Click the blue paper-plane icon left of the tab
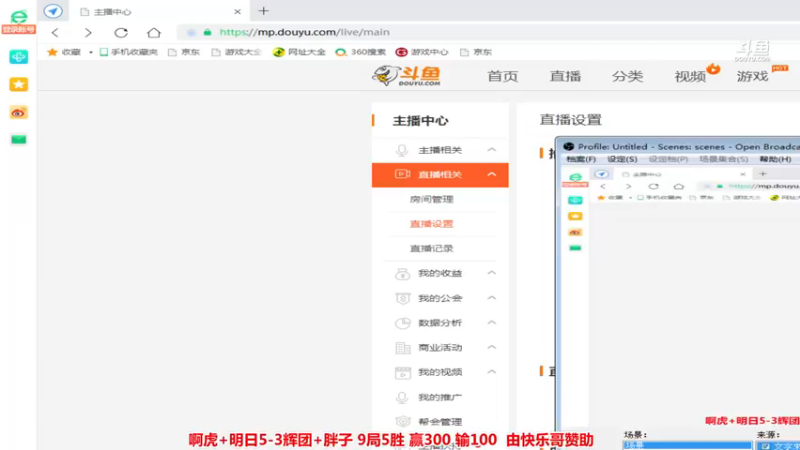 (x=53, y=11)
